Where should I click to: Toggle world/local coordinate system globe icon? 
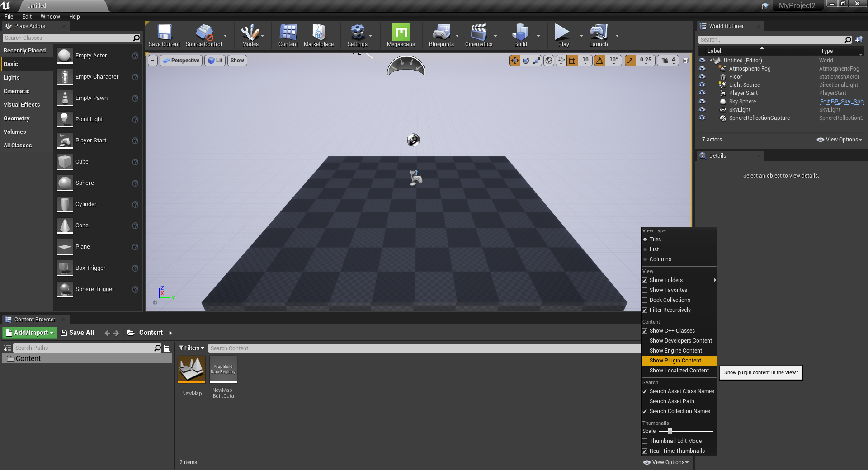(549, 61)
